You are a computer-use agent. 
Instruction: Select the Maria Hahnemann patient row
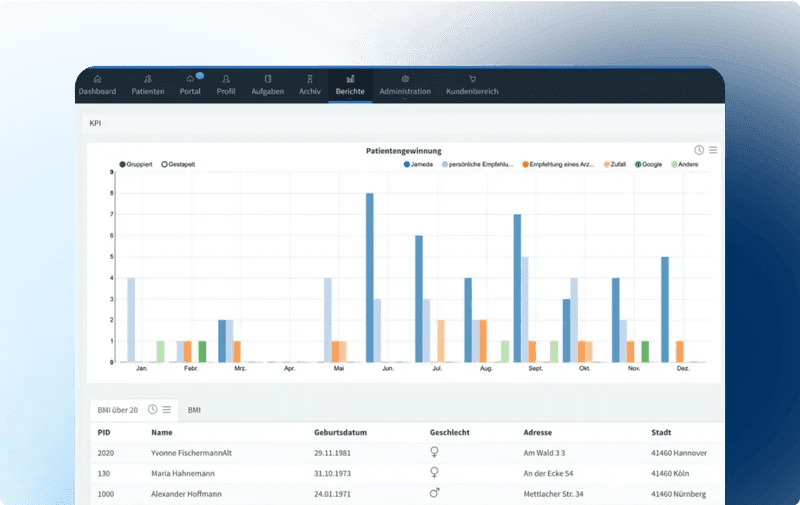click(187, 473)
